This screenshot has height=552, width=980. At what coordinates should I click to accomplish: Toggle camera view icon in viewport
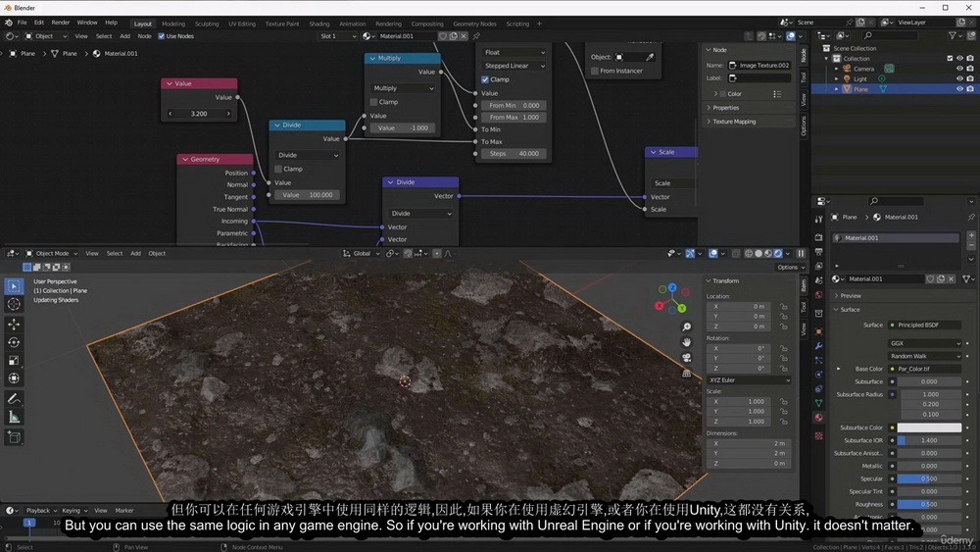(x=686, y=358)
